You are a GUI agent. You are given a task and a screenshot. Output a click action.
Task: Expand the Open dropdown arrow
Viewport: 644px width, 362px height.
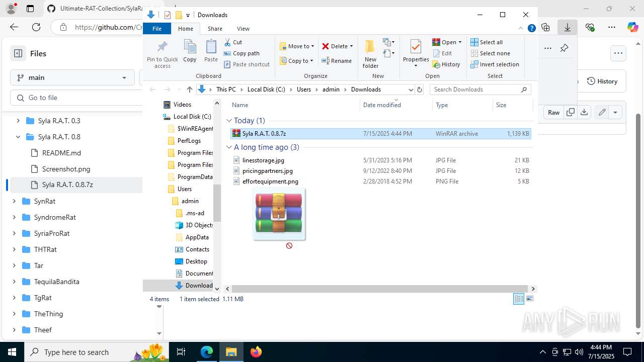pos(460,42)
